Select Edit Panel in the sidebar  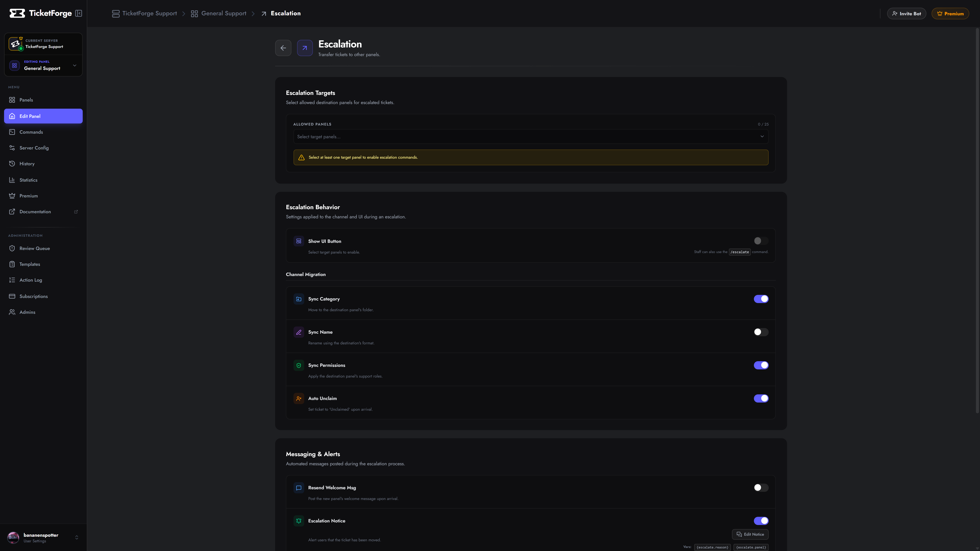tap(43, 116)
